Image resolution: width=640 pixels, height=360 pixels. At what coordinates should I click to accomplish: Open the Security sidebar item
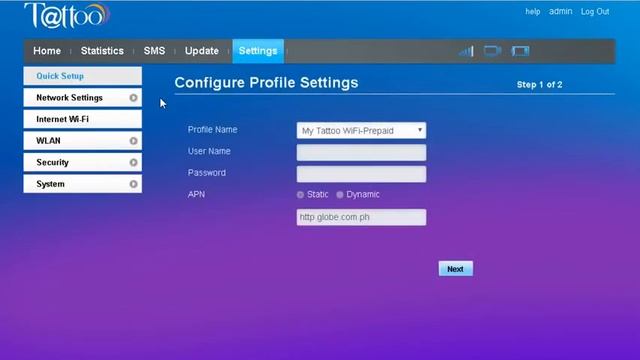click(83, 162)
